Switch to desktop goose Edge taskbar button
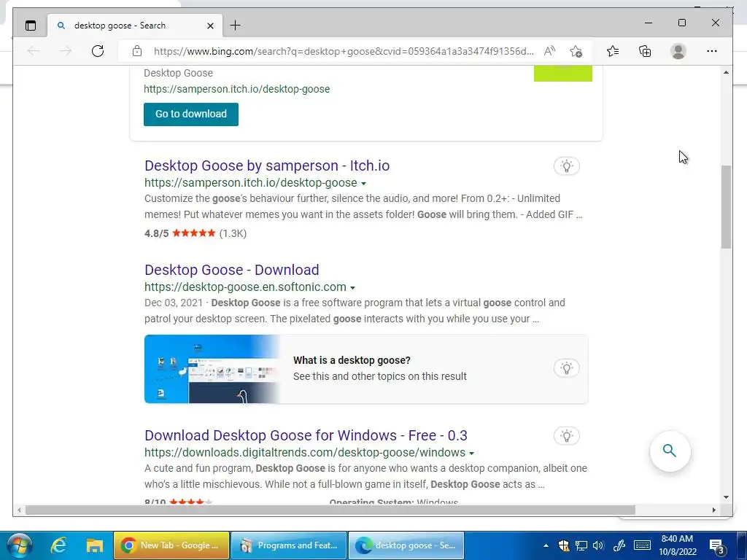 point(406,545)
